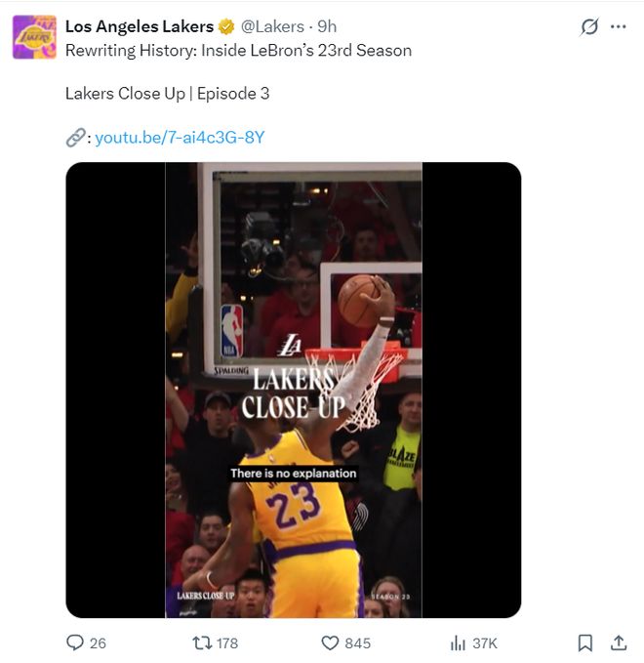The image size is (644, 663).
Task: Click the share upload-arrow icon
Action: click(x=618, y=642)
